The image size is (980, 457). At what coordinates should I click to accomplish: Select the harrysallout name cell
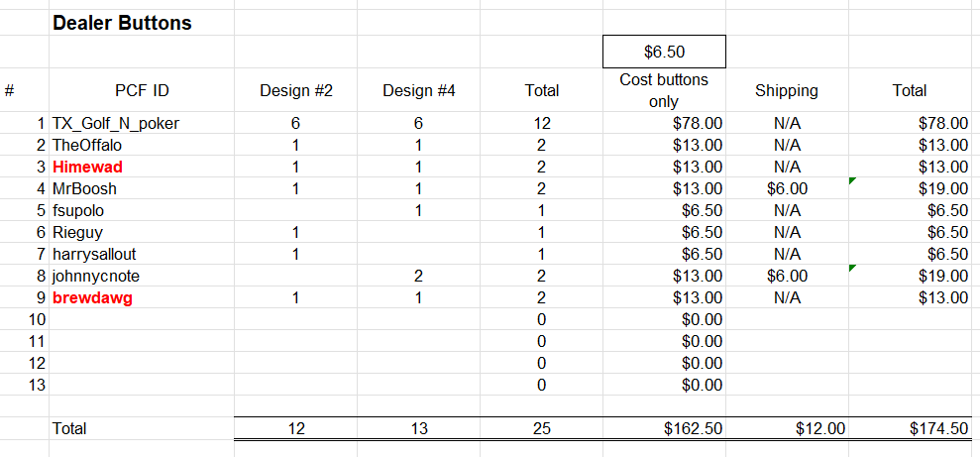pyautogui.click(x=94, y=254)
